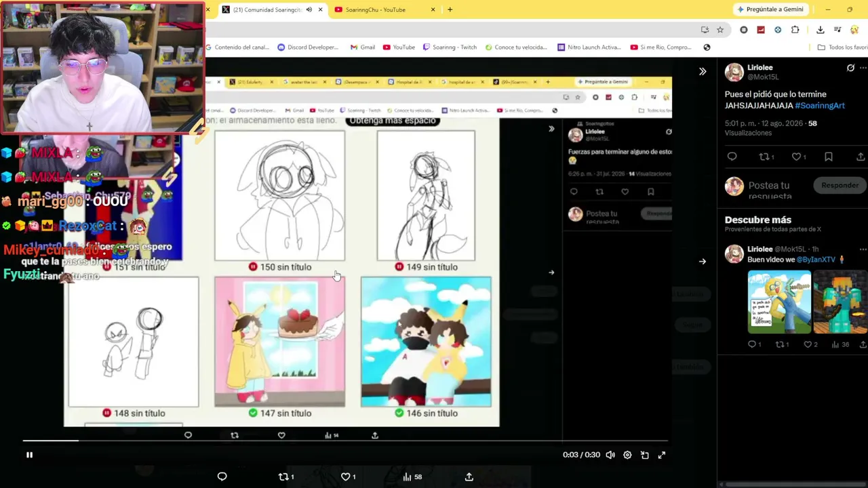Toggle fullscreen on the video player
Image resolution: width=868 pixels, height=488 pixels.
pos(662,455)
